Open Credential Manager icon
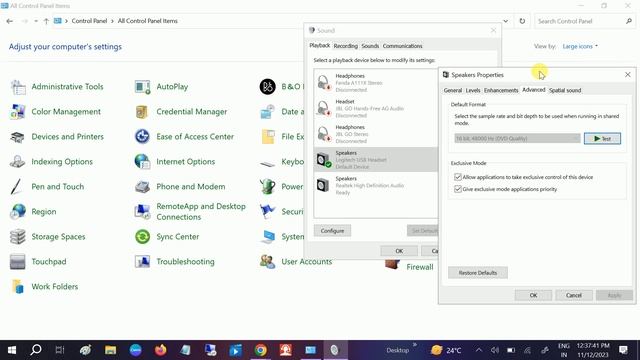The width and height of the screenshot is (640, 360). [x=142, y=112]
